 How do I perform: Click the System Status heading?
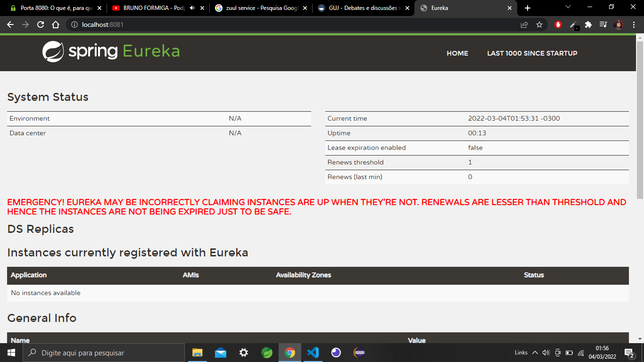[x=48, y=97]
